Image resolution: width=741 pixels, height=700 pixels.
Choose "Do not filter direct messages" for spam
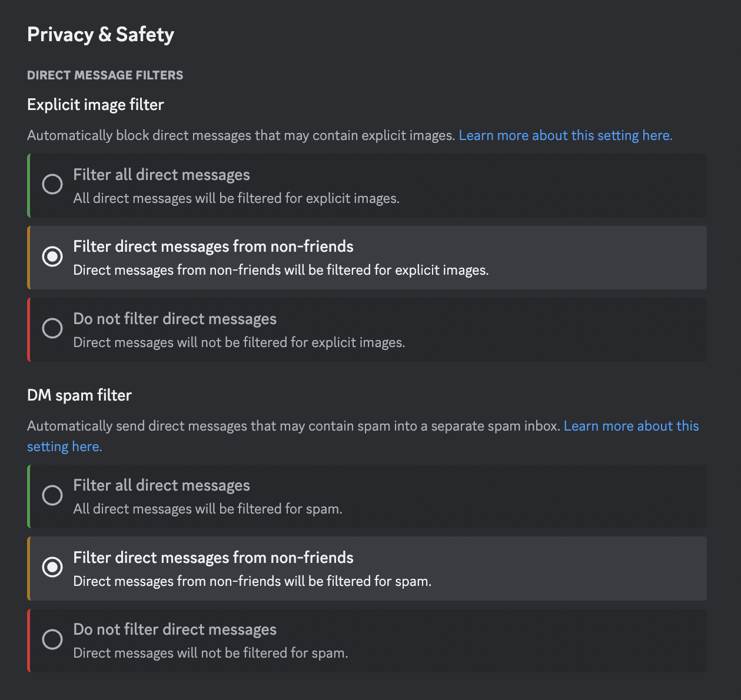(x=52, y=639)
